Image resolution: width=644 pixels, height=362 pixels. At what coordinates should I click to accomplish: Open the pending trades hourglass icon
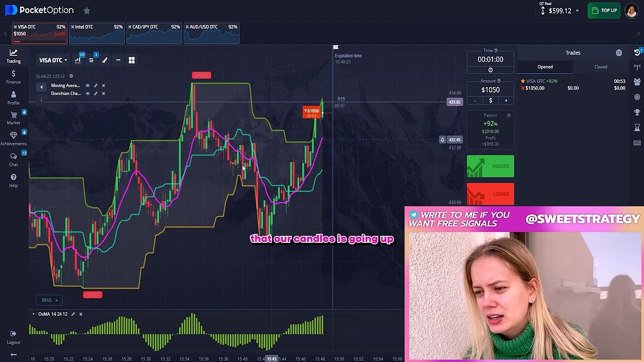coord(637,128)
